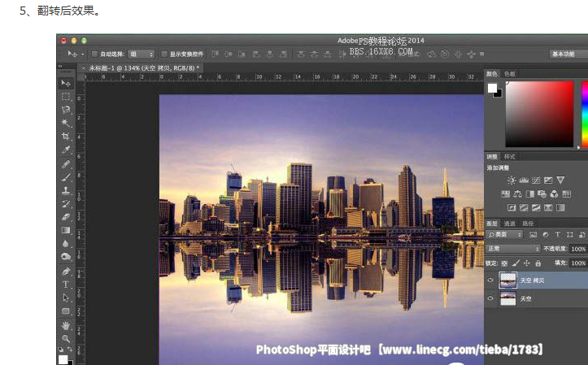The height and width of the screenshot is (365, 588).
Task: Select the Eyedropper tool
Action: click(66, 150)
